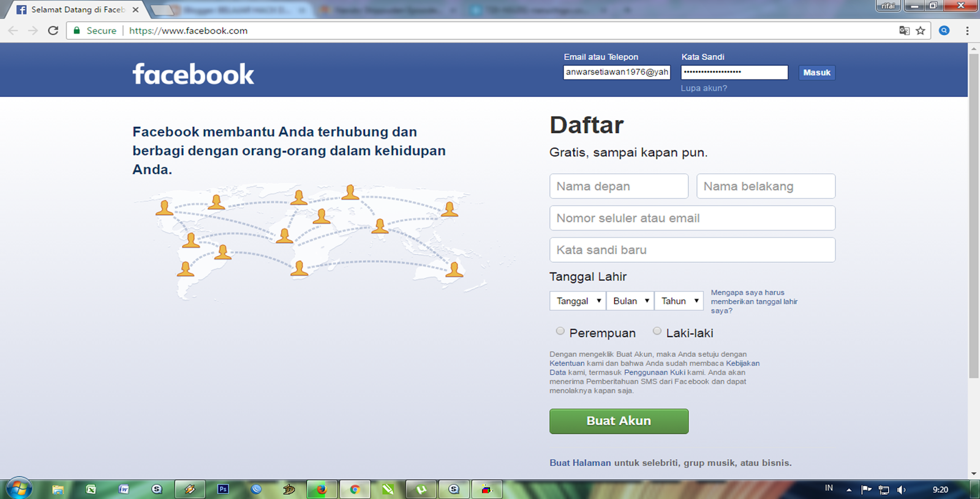Screen dimensions: 980x499
Task: Click the Kata sandi baru field
Action: coord(692,250)
